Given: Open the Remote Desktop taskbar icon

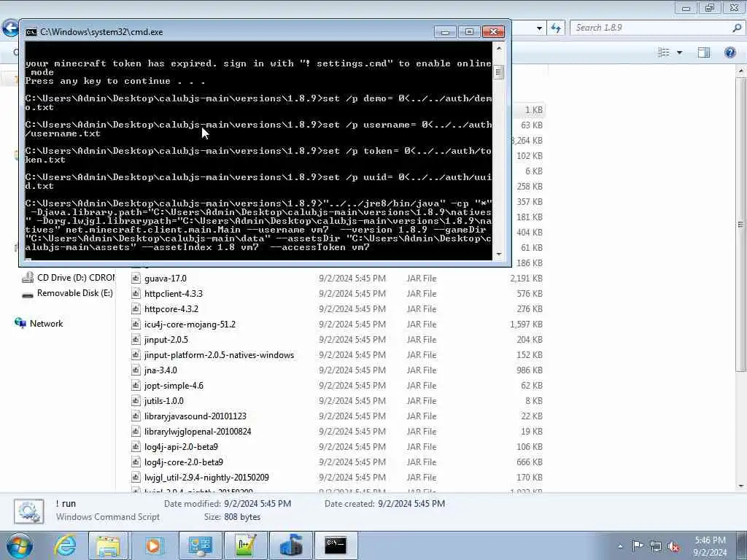Looking at the screenshot, I should 200,545.
